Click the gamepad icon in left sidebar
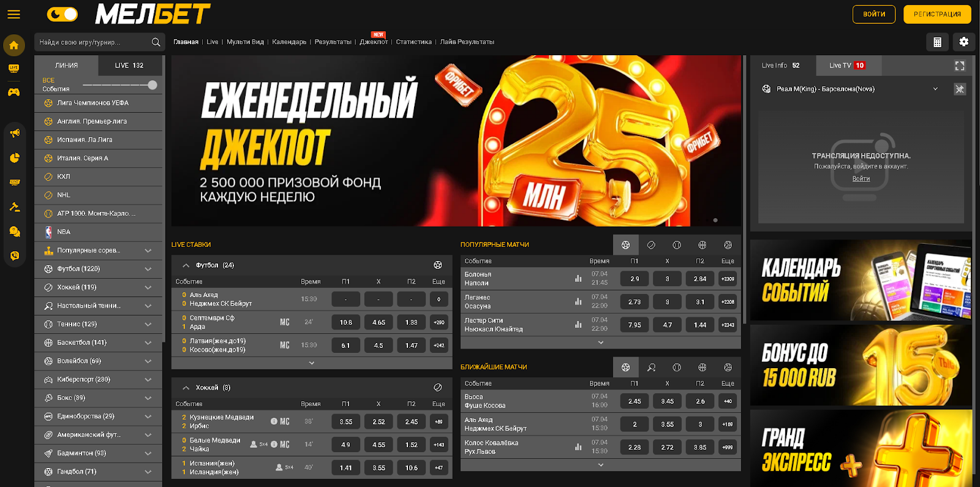 click(13, 92)
